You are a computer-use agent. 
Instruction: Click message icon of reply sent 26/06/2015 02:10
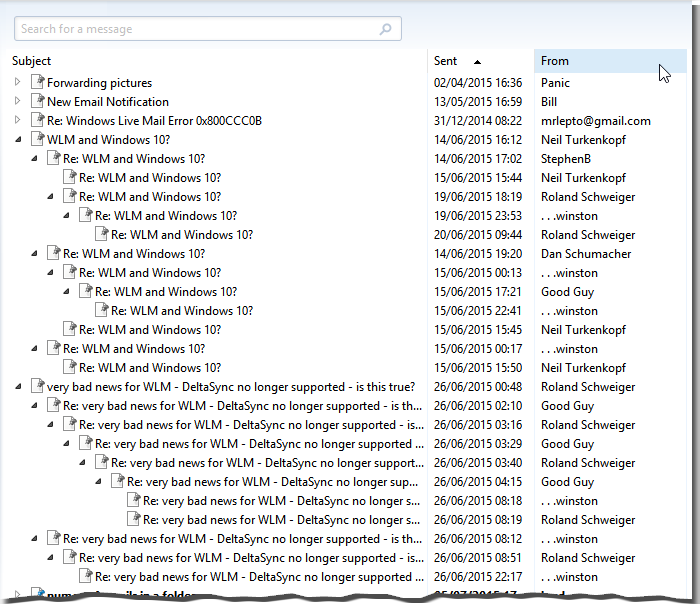(54, 405)
